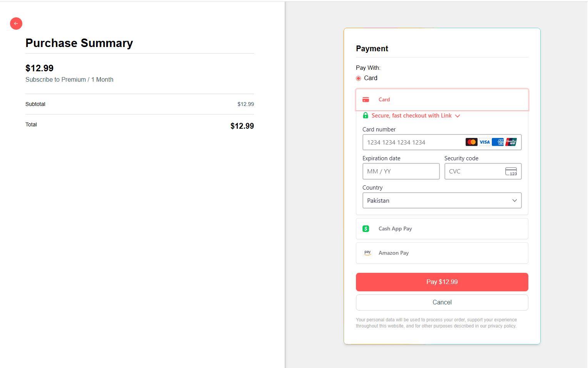Switch to the Card payment tab
This screenshot has height=368, width=588.
pos(442,99)
